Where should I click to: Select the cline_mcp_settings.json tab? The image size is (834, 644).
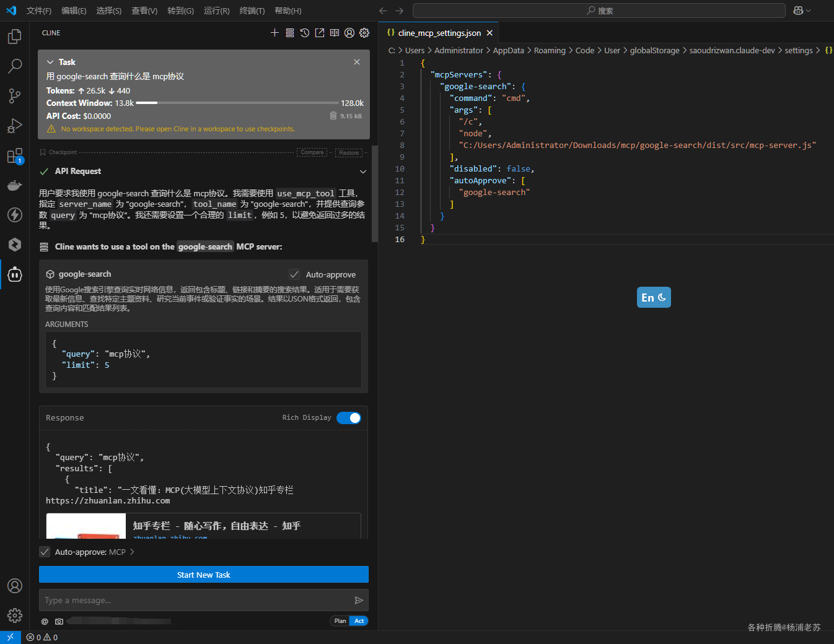[439, 33]
